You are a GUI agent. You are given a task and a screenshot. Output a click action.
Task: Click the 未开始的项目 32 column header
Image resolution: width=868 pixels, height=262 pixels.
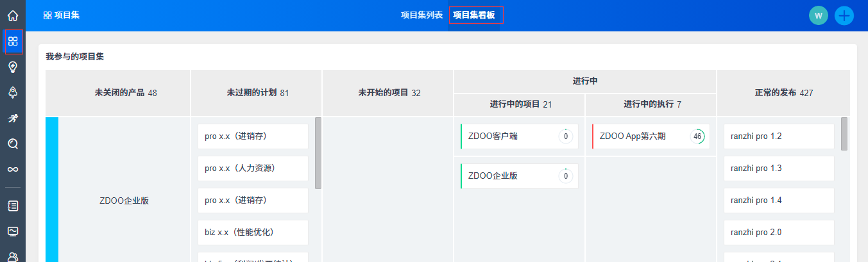389,93
